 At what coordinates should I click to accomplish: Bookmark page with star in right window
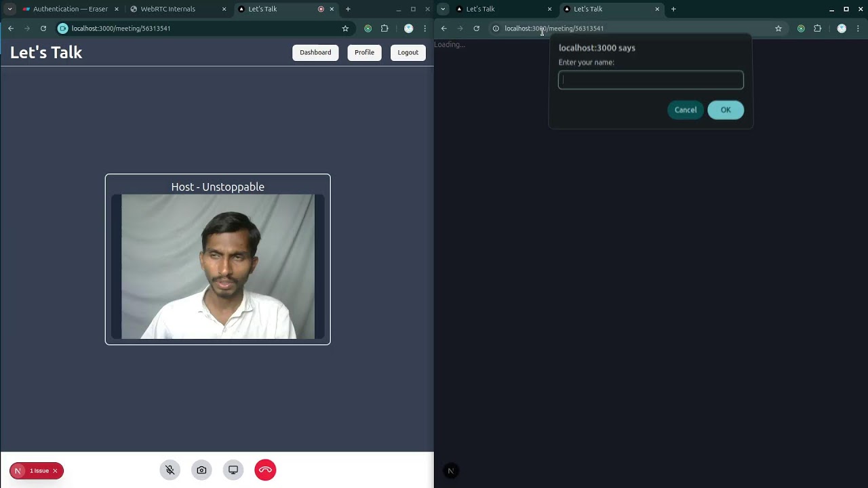click(x=778, y=28)
